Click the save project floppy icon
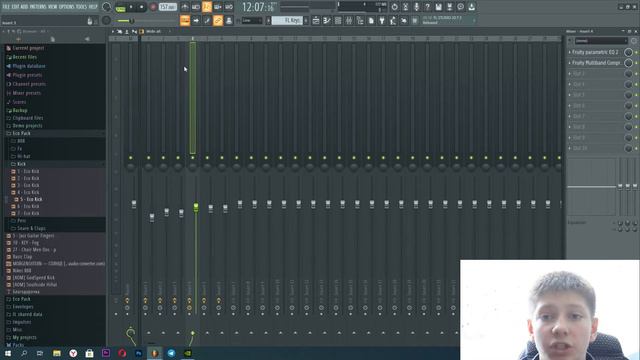 click(x=438, y=7)
